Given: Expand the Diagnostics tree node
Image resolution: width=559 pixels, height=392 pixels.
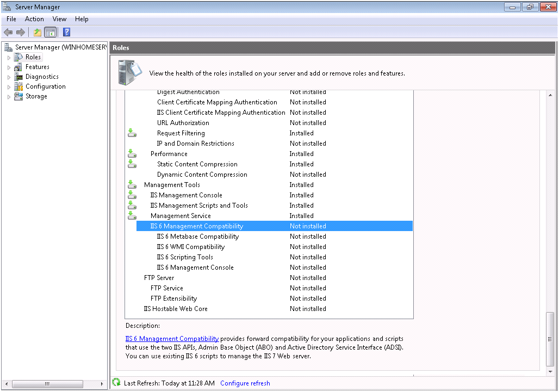Looking at the screenshot, I should (x=9, y=77).
